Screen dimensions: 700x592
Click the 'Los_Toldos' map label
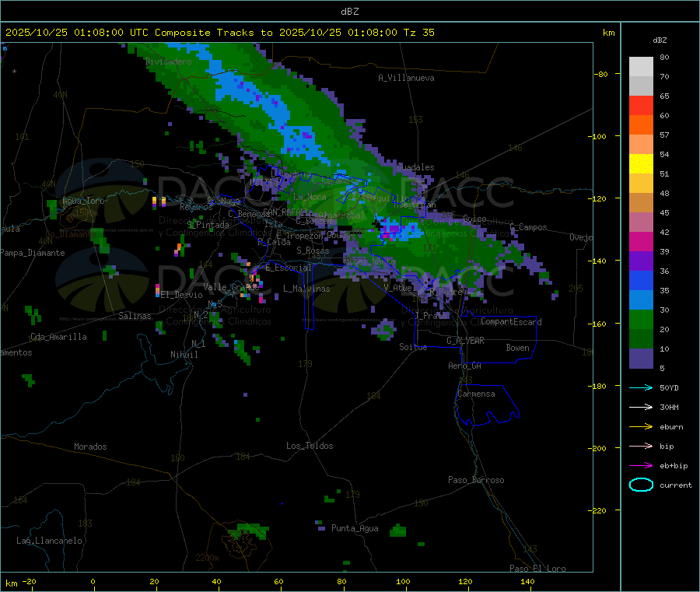310,446
